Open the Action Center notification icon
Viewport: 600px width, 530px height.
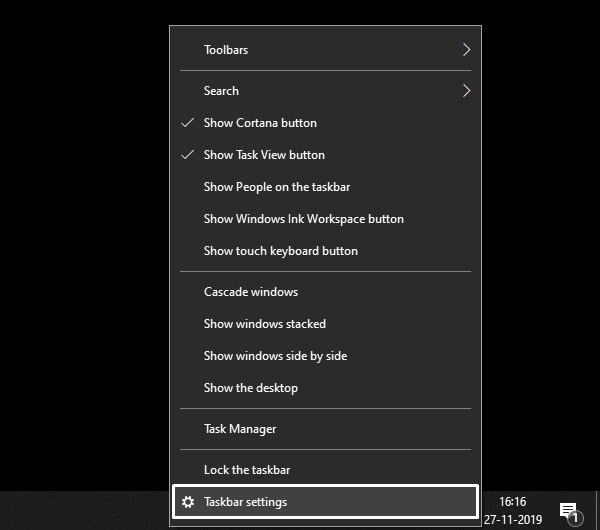[x=571, y=512]
